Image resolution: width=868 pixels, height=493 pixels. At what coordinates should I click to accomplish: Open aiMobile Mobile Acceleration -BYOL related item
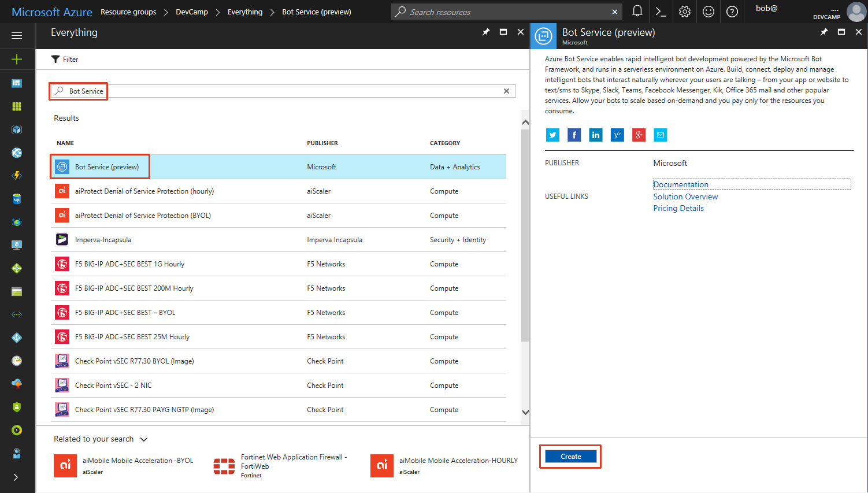click(x=124, y=466)
